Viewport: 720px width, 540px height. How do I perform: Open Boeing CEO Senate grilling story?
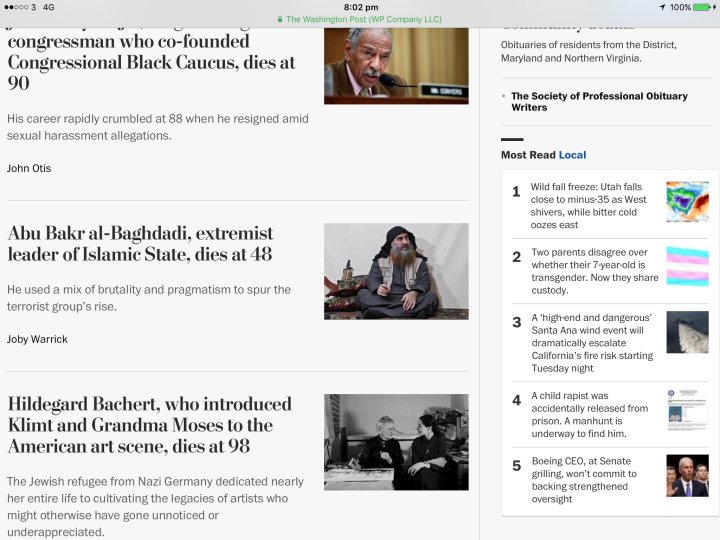click(x=584, y=480)
